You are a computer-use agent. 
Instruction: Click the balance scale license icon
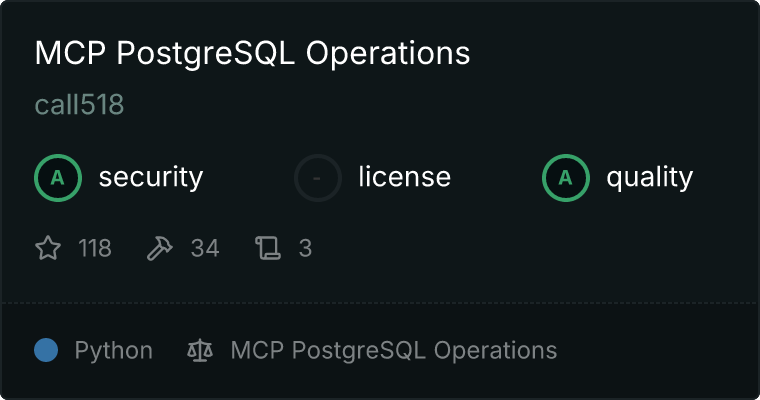[x=200, y=351]
